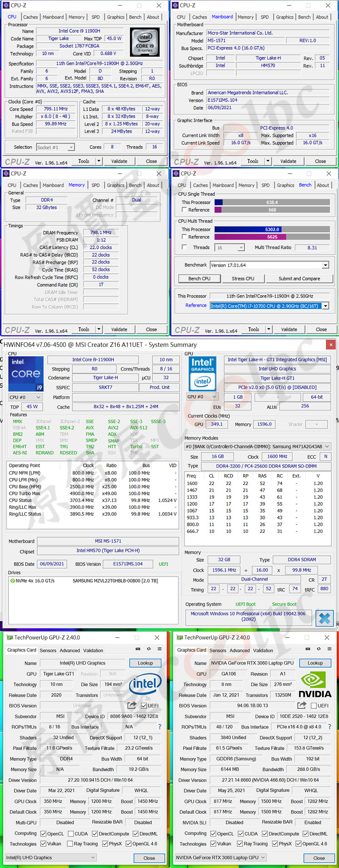Open the Threads count 16 dropdown
This screenshot has width=339, height=868.
[230, 247]
